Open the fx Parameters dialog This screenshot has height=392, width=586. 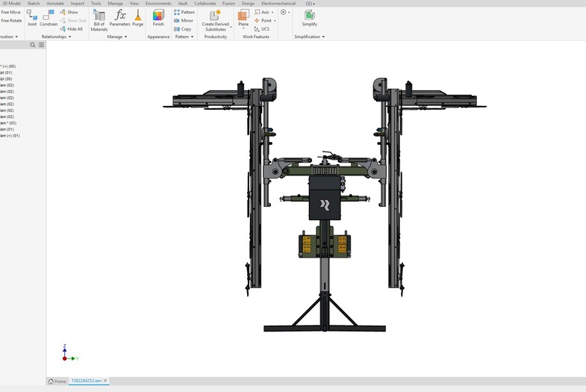(x=120, y=16)
